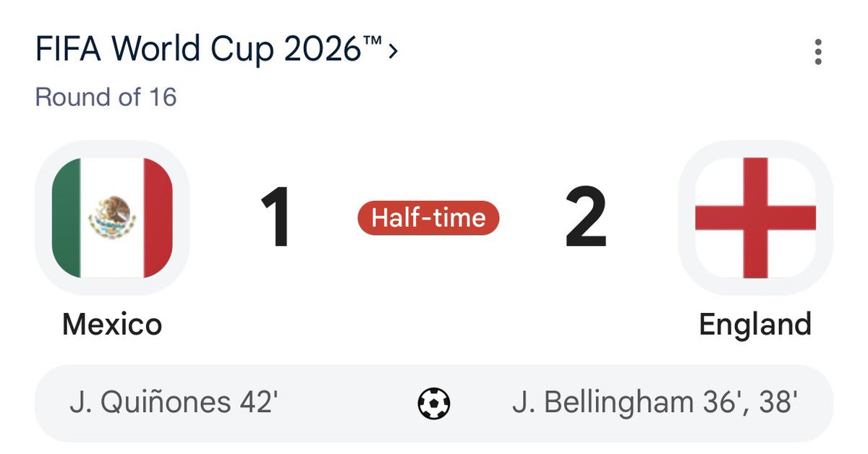This screenshot has width=868, height=454.
Task: Select scorer J. Quiñones 42'
Action: coord(174,403)
